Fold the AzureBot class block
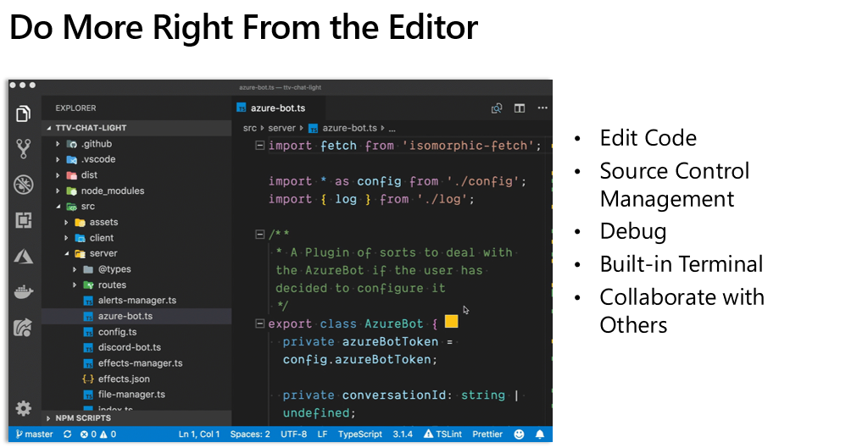 [259, 324]
